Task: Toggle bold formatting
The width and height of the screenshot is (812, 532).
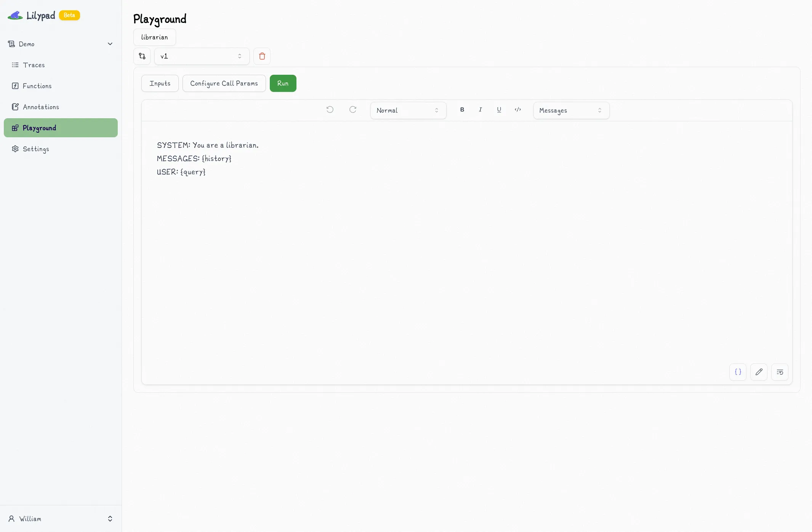Action: pyautogui.click(x=462, y=110)
